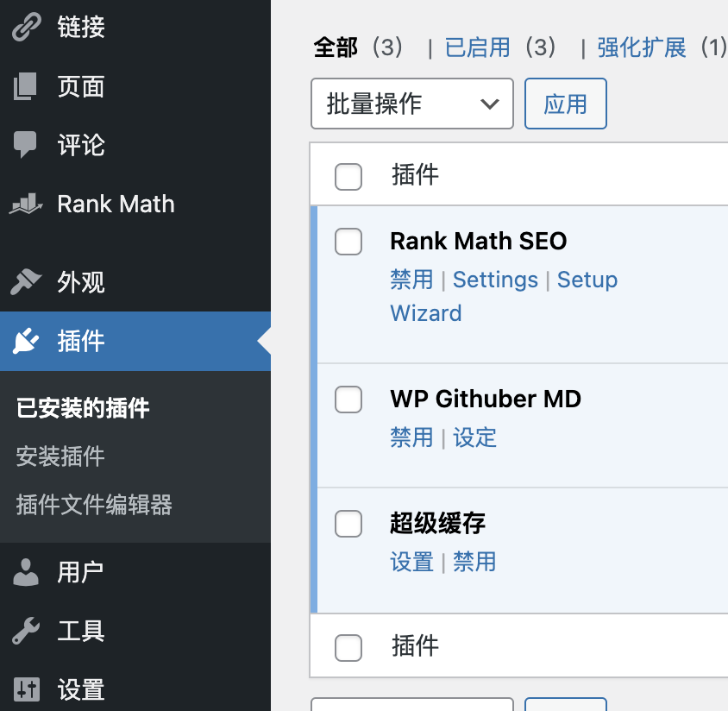Image resolution: width=728 pixels, height=711 pixels.
Task: Open 插件文件编辑器 in the submenu
Action: (x=94, y=505)
